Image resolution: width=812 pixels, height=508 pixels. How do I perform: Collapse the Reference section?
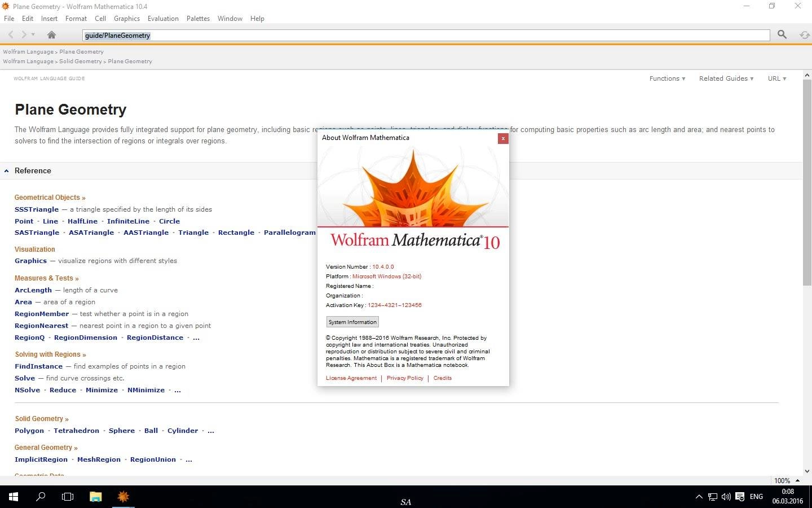[x=6, y=170]
